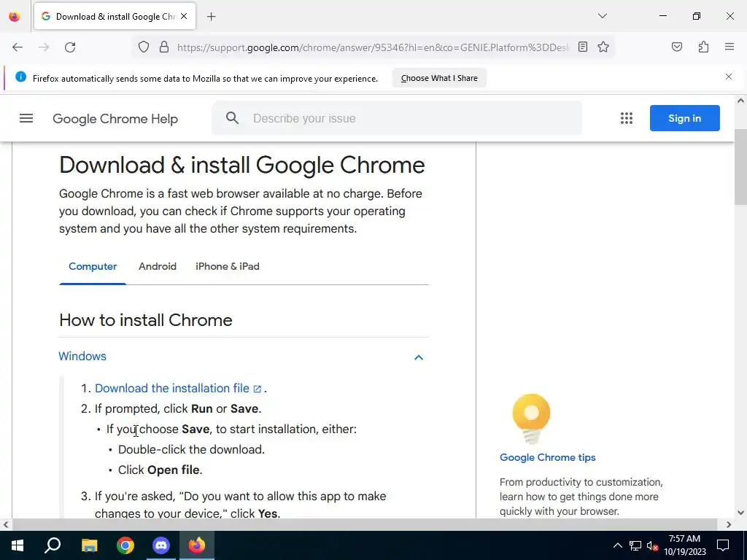Save page to Pocket icon
Screen dimensions: 747x560
(676, 47)
